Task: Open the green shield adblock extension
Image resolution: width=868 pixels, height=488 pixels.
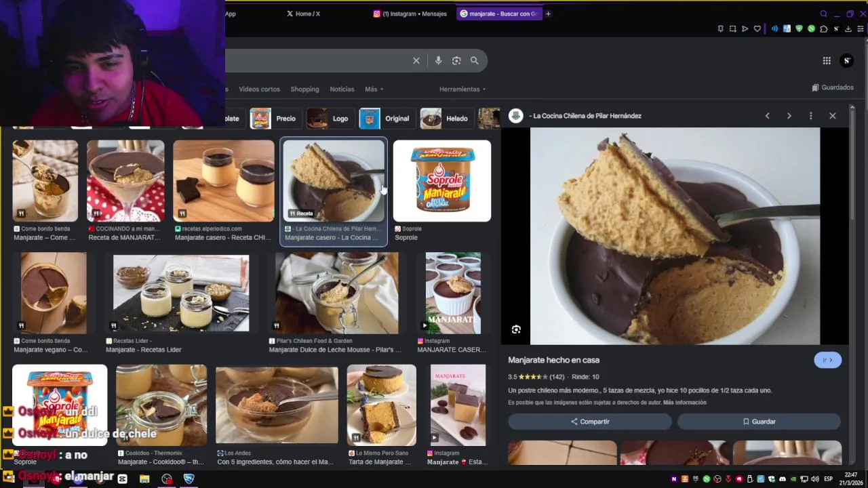Action: coord(799,28)
